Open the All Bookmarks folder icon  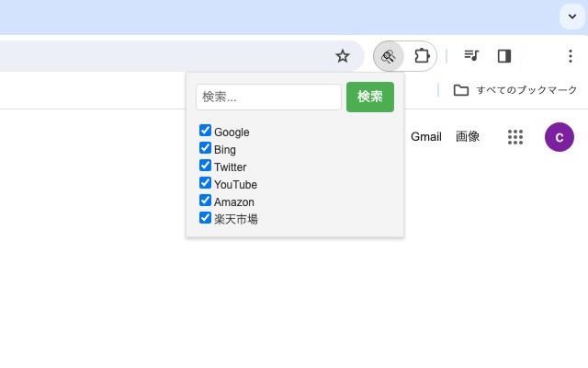click(x=461, y=90)
